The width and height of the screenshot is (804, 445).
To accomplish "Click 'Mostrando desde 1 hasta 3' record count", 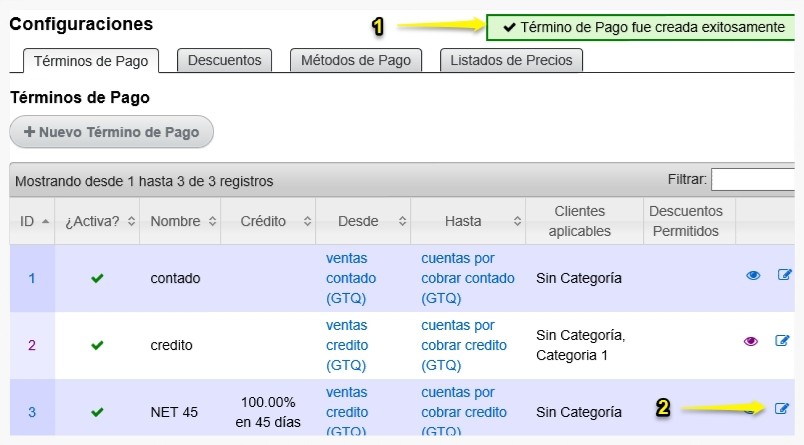I will click(x=144, y=181).
